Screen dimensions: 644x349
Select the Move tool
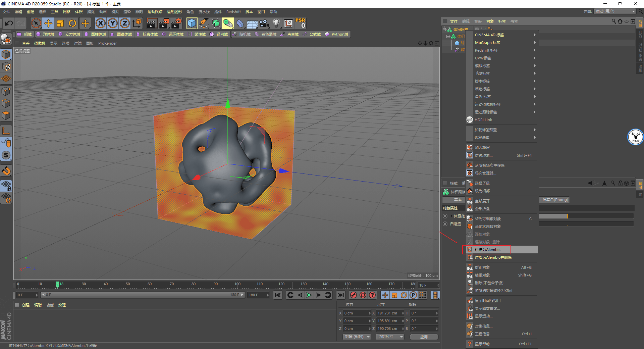coord(48,23)
